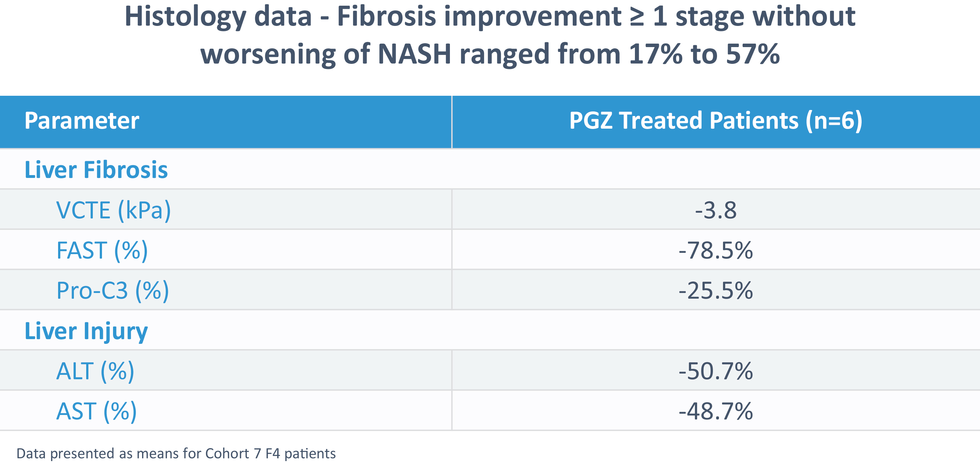Click the "Histology data" title first line

click(x=490, y=17)
